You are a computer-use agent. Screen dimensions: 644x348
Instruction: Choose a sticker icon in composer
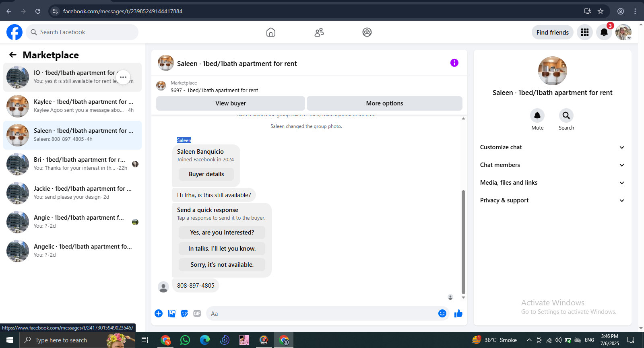click(x=184, y=313)
